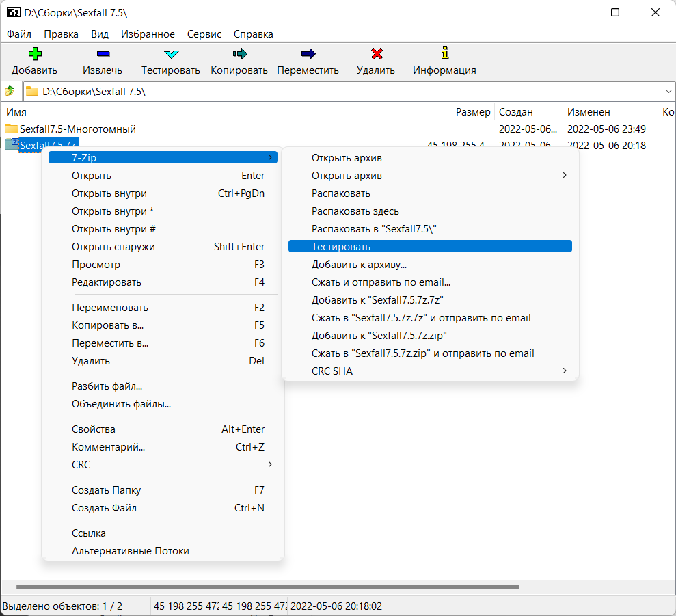Select 'Свойства' in the context menu

click(x=94, y=429)
